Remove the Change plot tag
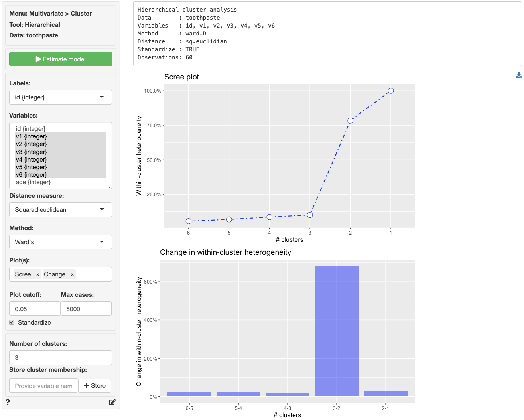Viewport: 524px width, 420px height. pos(72,274)
